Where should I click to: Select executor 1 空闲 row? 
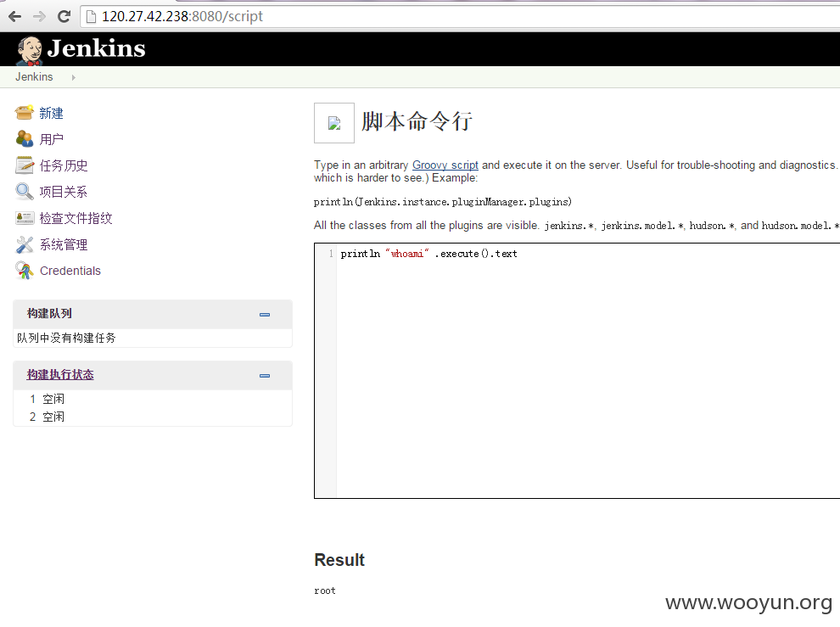(153, 399)
